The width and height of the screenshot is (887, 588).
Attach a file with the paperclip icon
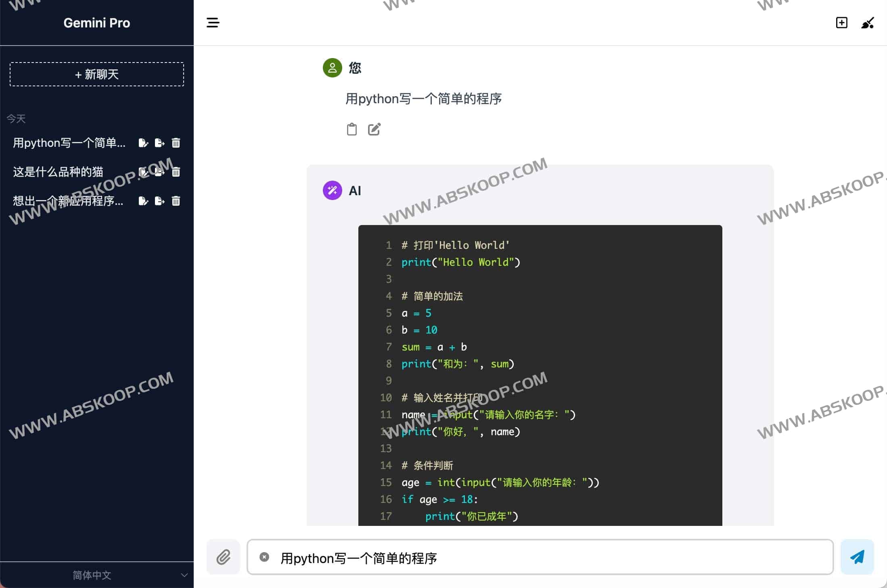point(223,557)
